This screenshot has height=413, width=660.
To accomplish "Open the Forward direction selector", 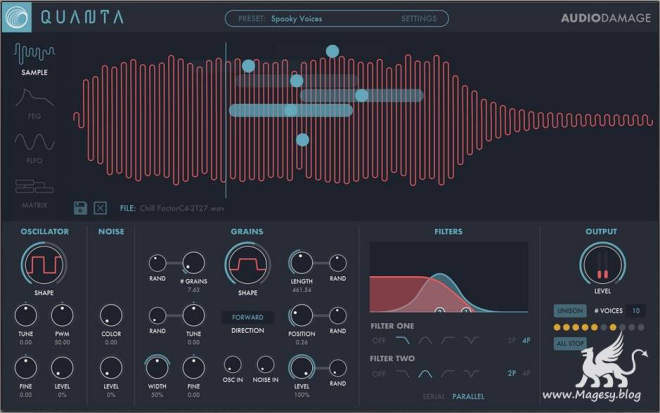I will tap(248, 317).
